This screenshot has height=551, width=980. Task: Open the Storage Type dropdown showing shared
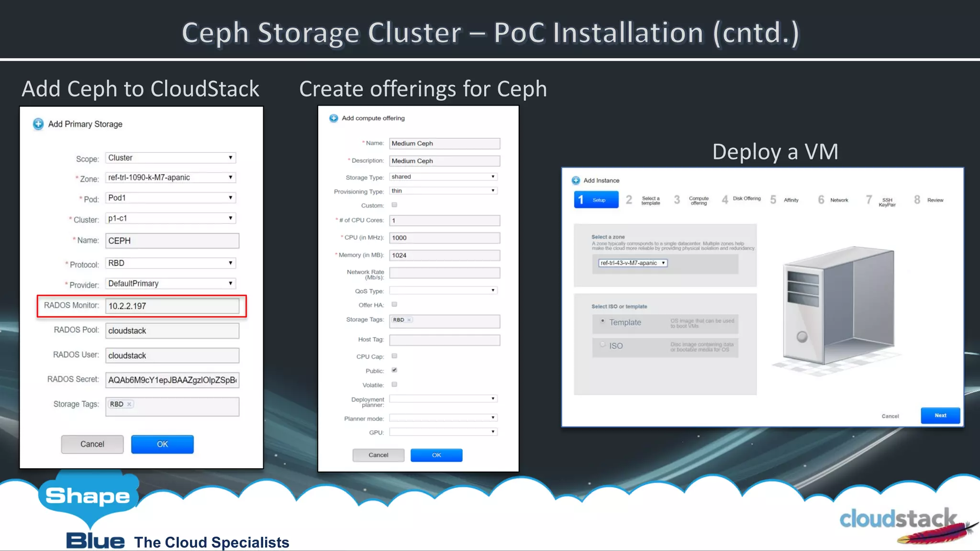pyautogui.click(x=444, y=176)
